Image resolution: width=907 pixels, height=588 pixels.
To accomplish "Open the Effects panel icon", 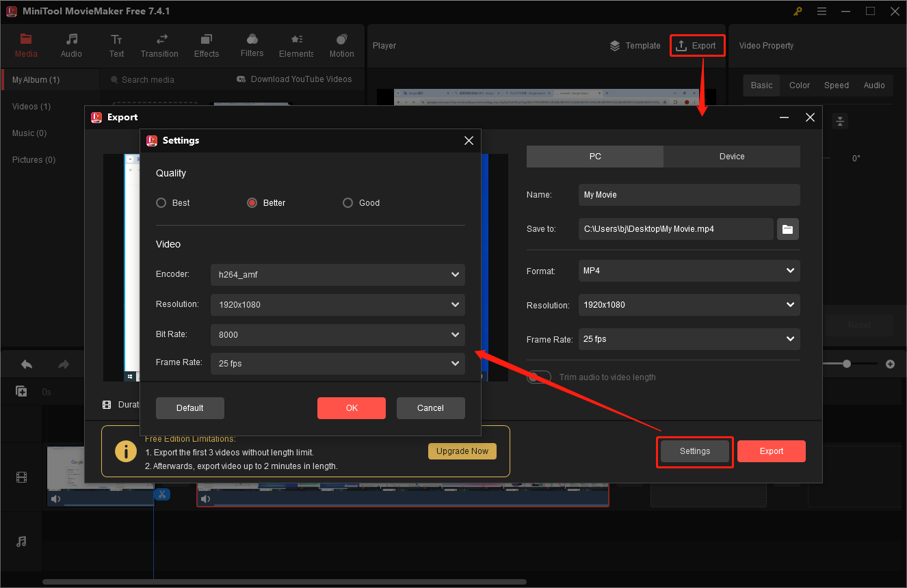I will tap(207, 39).
